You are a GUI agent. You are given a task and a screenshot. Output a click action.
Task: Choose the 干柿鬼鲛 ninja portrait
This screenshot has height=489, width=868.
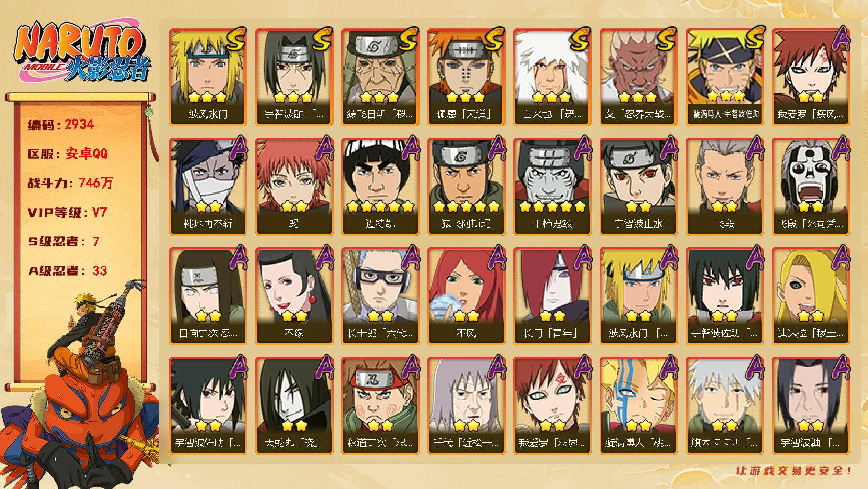click(x=552, y=187)
